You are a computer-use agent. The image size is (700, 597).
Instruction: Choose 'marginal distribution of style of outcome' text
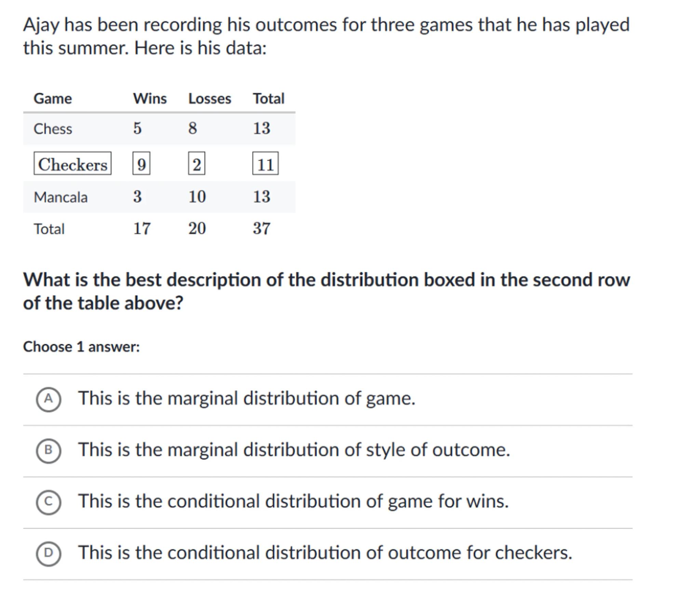294,450
